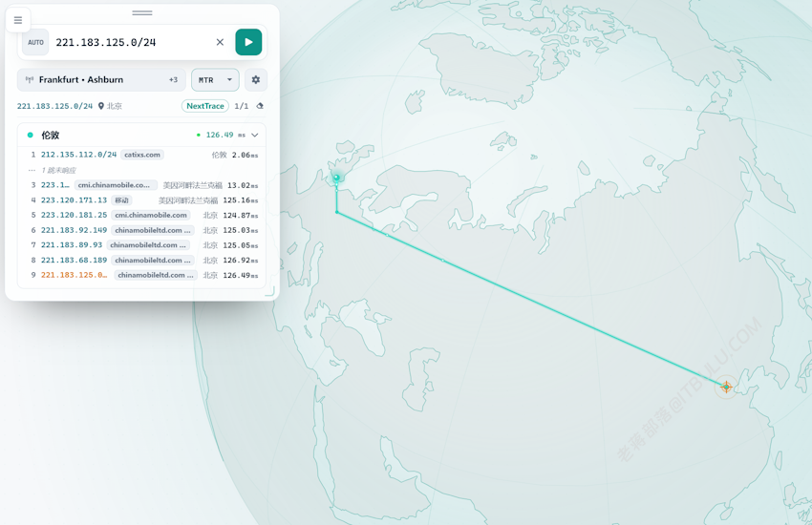Click the eraser icon next to 1/1
The width and height of the screenshot is (812, 525).
pos(260,106)
